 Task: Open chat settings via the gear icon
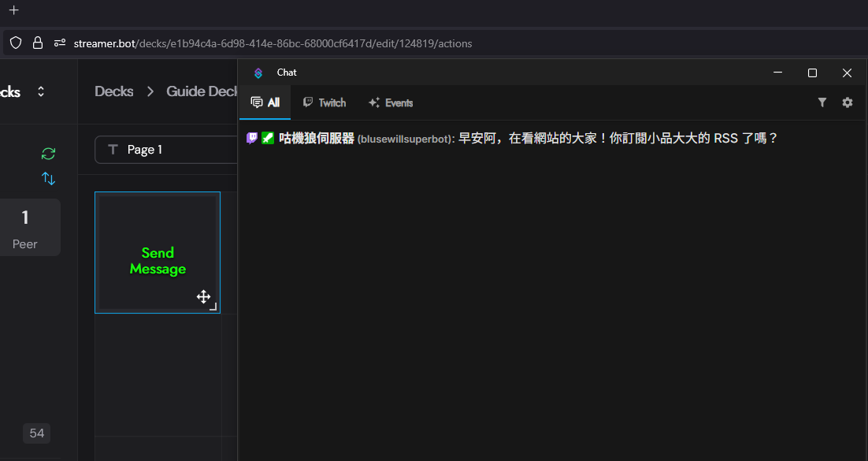click(x=847, y=102)
